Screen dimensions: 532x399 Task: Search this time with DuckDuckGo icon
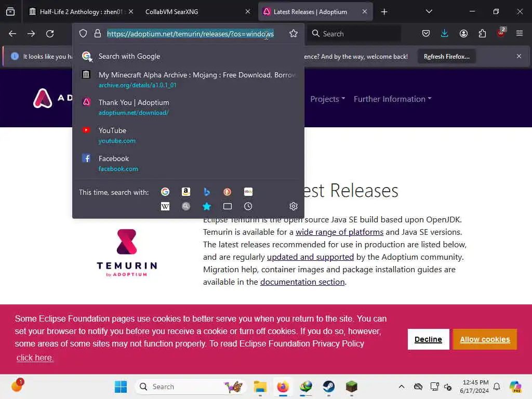click(x=228, y=192)
